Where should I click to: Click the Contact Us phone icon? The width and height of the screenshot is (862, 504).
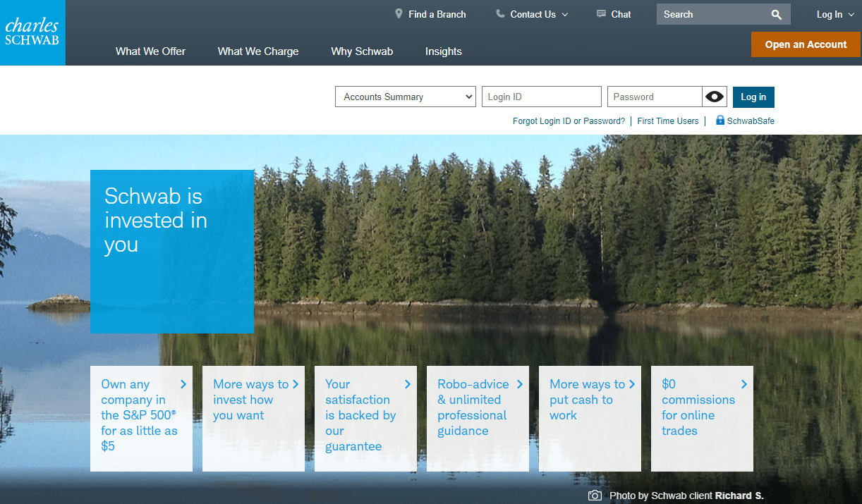point(500,14)
